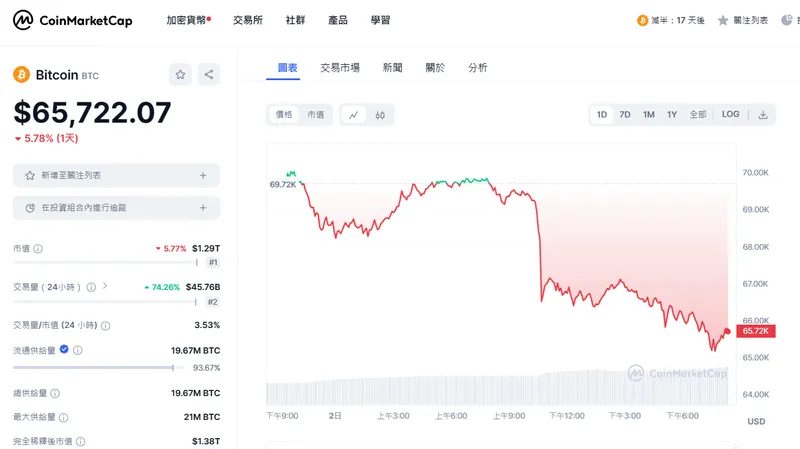Click the $65,722.07 price text

92,113
